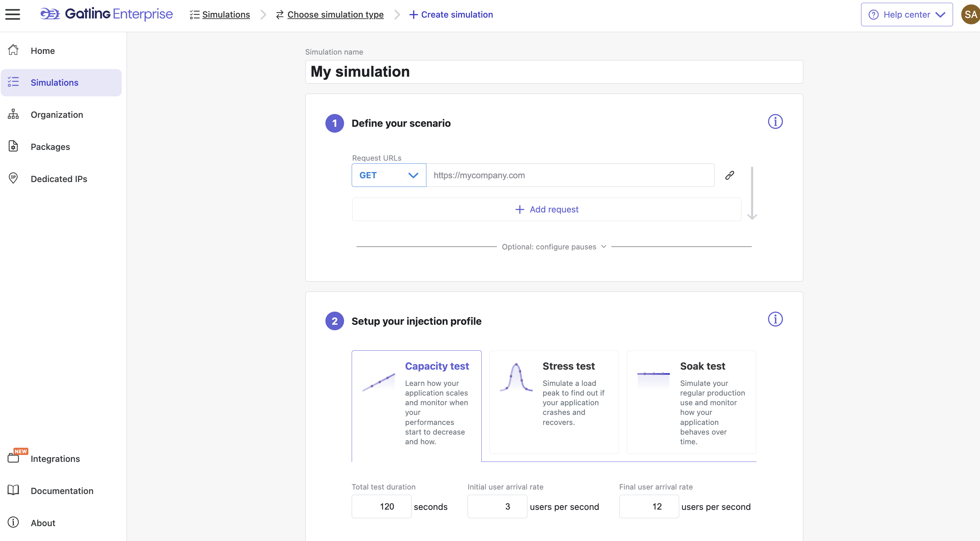Open the SA user avatar menu
Viewport: 980px width, 541px height.
969,14
